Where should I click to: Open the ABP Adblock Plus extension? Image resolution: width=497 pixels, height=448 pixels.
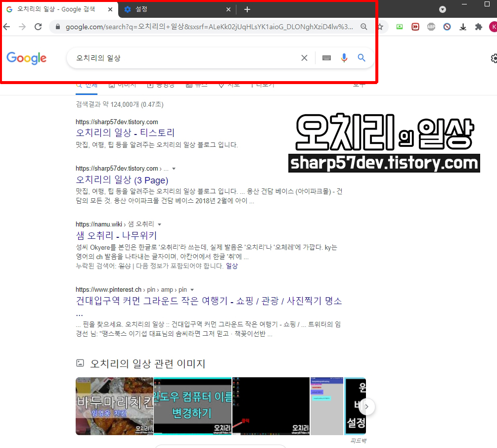click(431, 27)
